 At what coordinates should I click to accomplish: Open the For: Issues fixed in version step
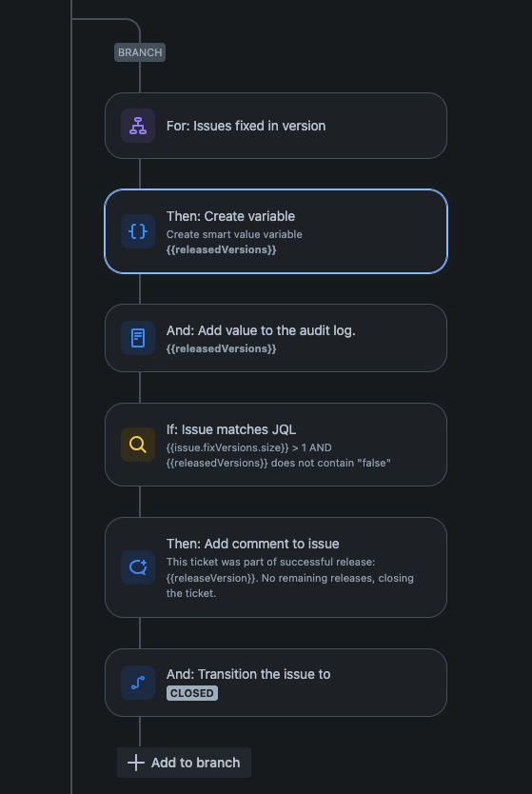276,126
